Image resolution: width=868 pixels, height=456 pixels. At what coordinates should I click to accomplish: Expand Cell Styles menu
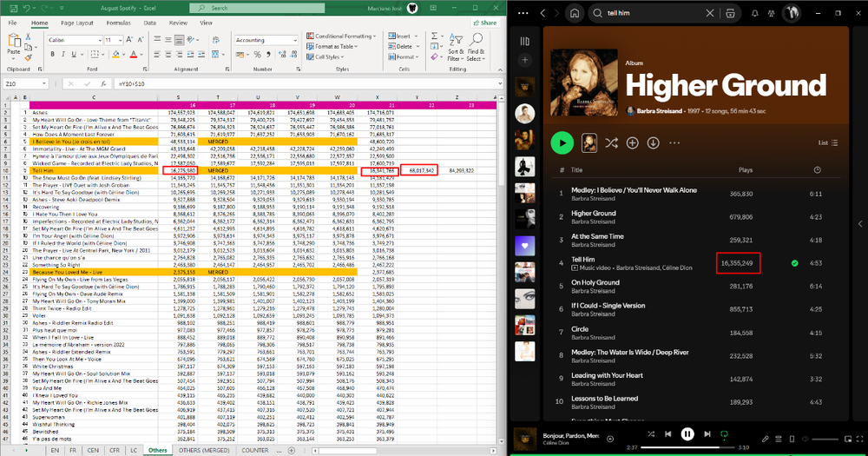point(325,57)
